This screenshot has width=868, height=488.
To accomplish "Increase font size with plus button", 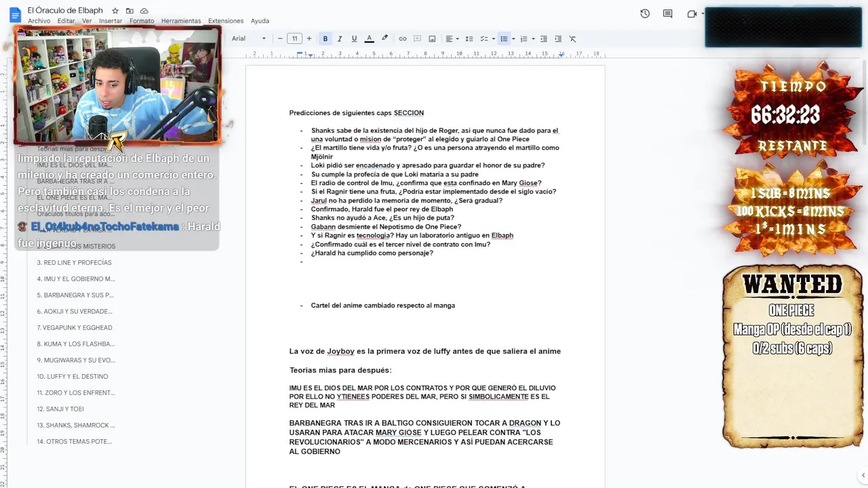I will [309, 39].
